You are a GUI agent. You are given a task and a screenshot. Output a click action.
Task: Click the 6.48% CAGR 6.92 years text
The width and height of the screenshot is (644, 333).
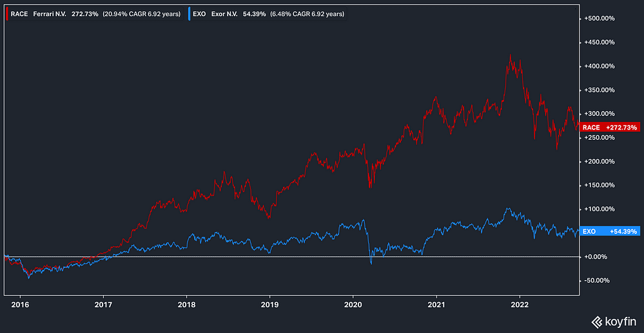pos(307,14)
